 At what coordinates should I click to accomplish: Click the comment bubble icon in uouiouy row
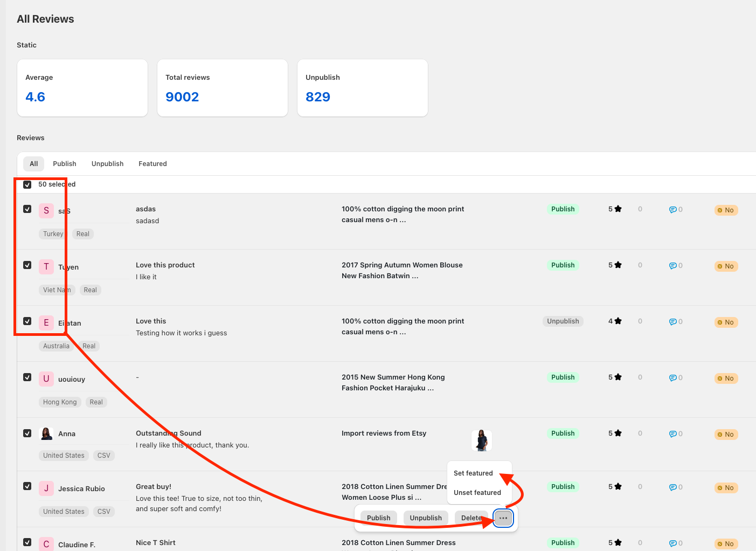[673, 378]
